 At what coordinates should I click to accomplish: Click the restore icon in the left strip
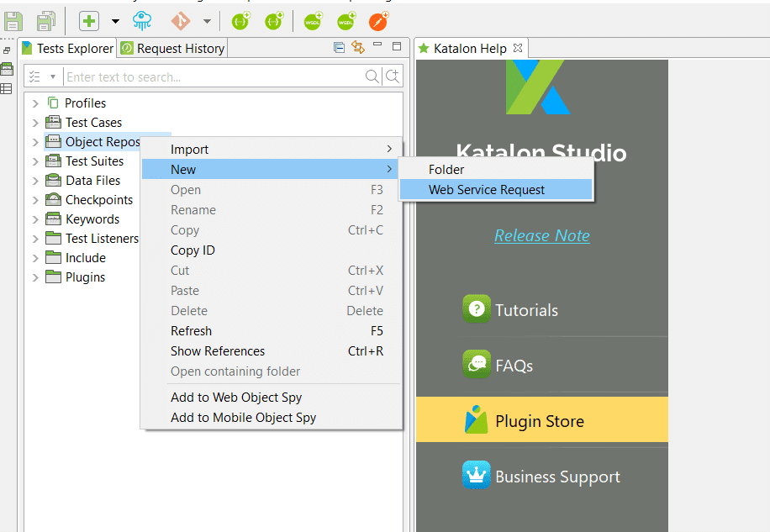(x=7, y=50)
